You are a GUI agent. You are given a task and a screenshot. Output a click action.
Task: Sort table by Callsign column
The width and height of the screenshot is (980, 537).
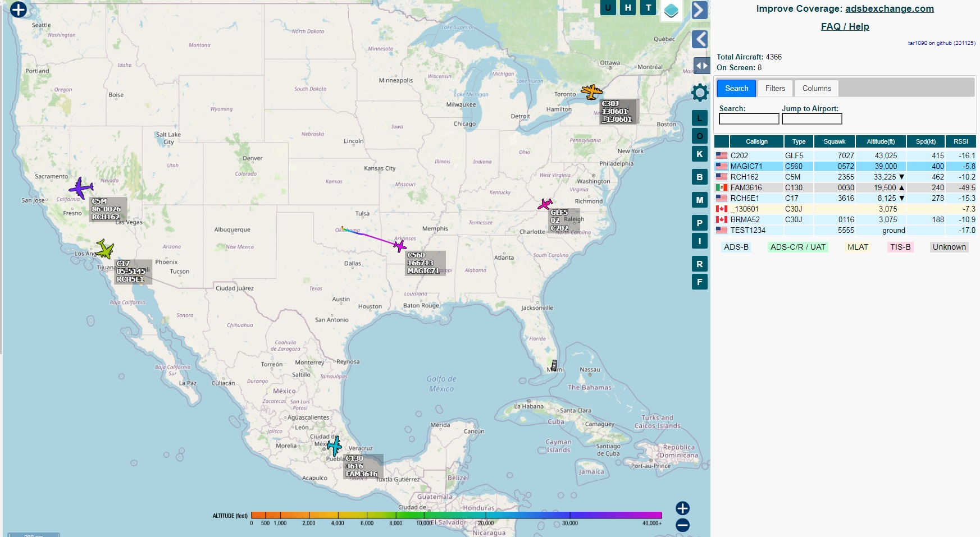coord(756,141)
